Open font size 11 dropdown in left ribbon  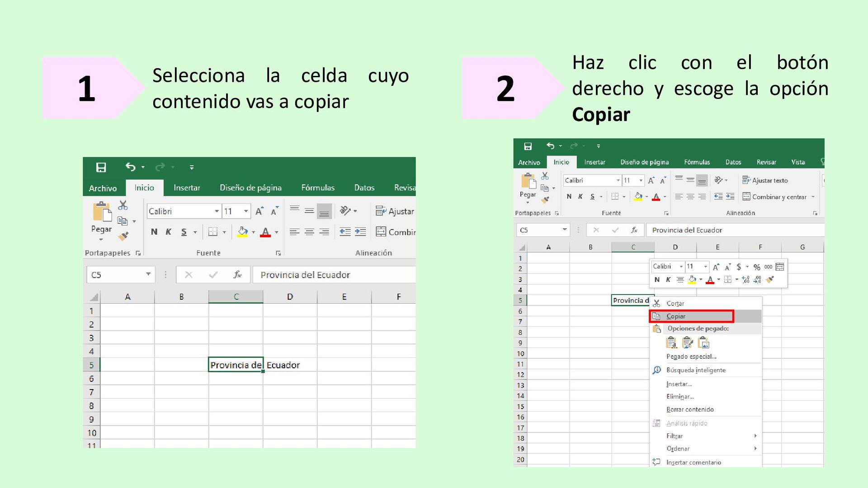click(246, 211)
